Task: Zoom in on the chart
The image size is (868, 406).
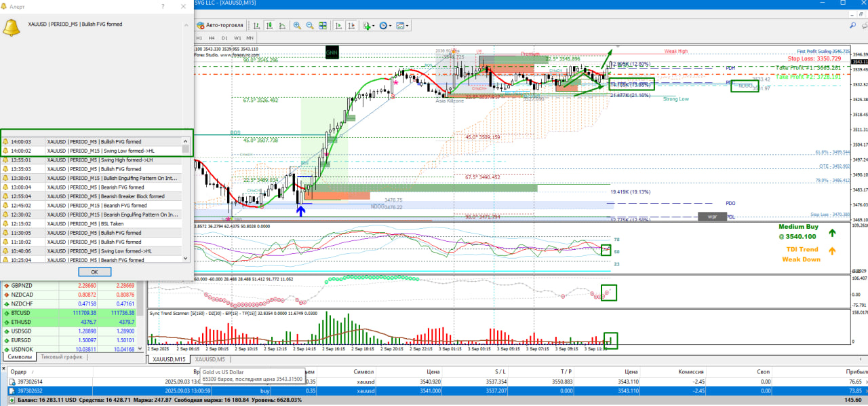Action: pos(297,26)
